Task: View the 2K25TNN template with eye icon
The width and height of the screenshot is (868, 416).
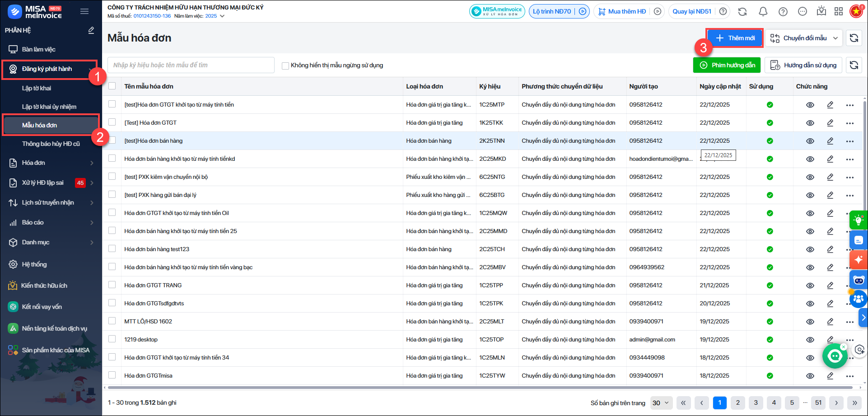Action: click(x=810, y=141)
